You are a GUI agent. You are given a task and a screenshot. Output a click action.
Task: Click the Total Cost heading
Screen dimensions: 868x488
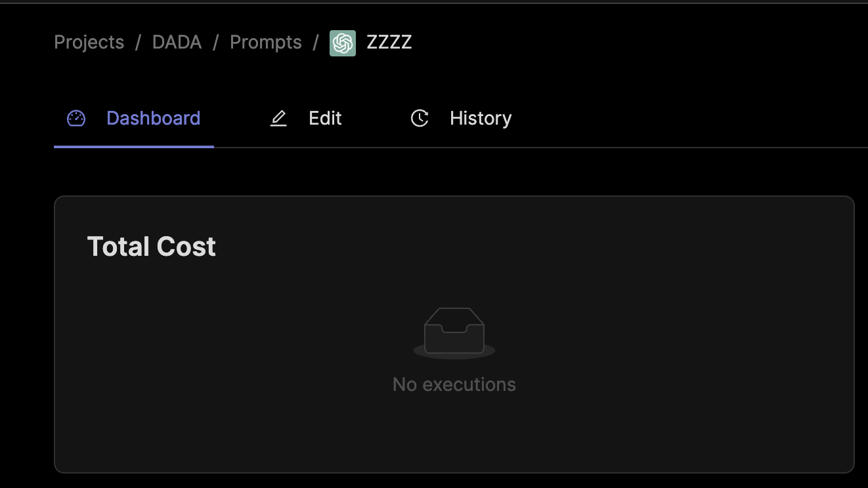[151, 247]
